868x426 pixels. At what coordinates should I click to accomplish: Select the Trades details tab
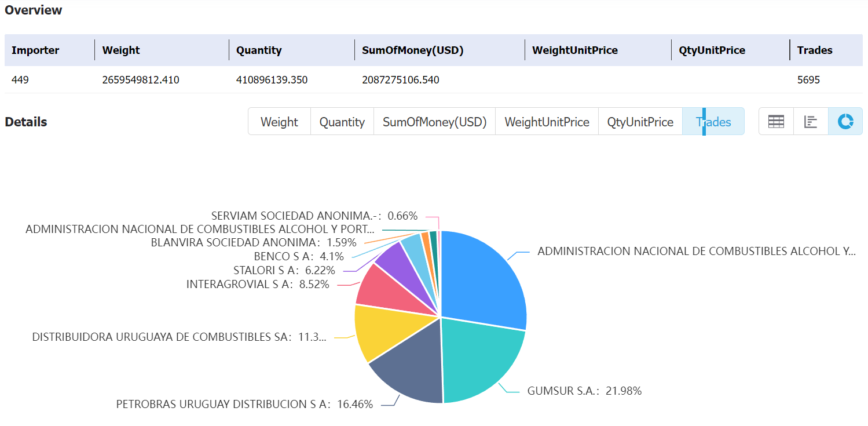[713, 122]
